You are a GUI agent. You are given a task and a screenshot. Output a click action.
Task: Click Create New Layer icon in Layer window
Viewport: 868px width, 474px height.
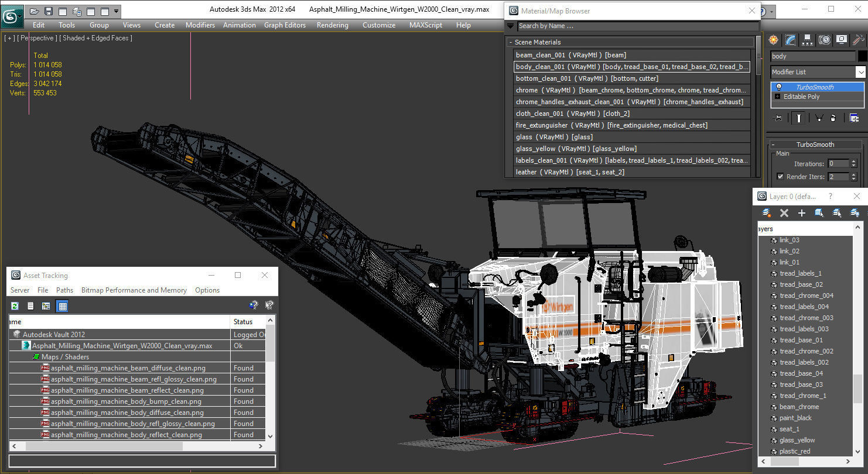tap(766, 213)
